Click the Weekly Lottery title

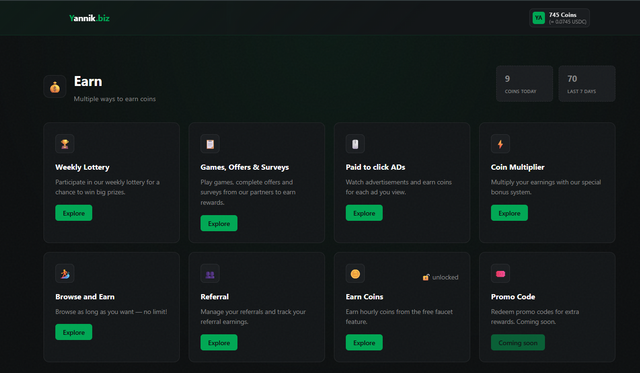82,167
